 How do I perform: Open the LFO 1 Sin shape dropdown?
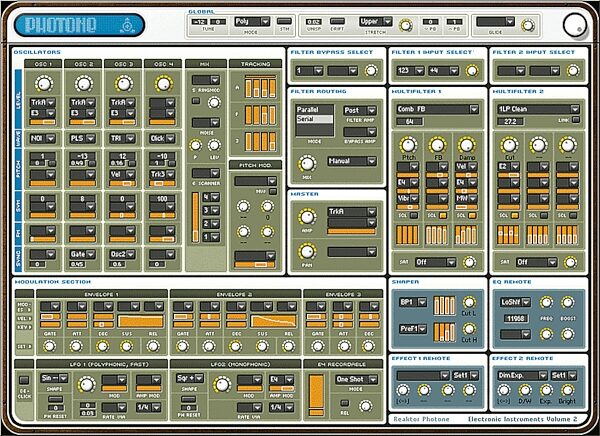[54, 378]
